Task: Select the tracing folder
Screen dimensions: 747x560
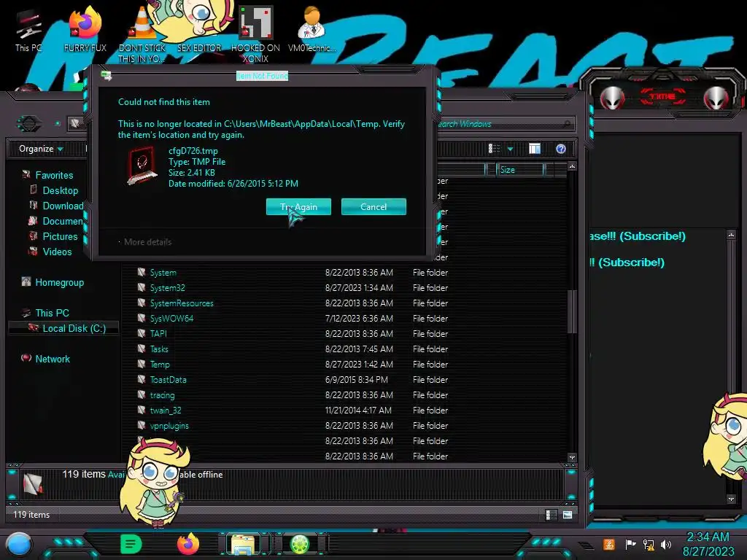Action: (x=162, y=394)
